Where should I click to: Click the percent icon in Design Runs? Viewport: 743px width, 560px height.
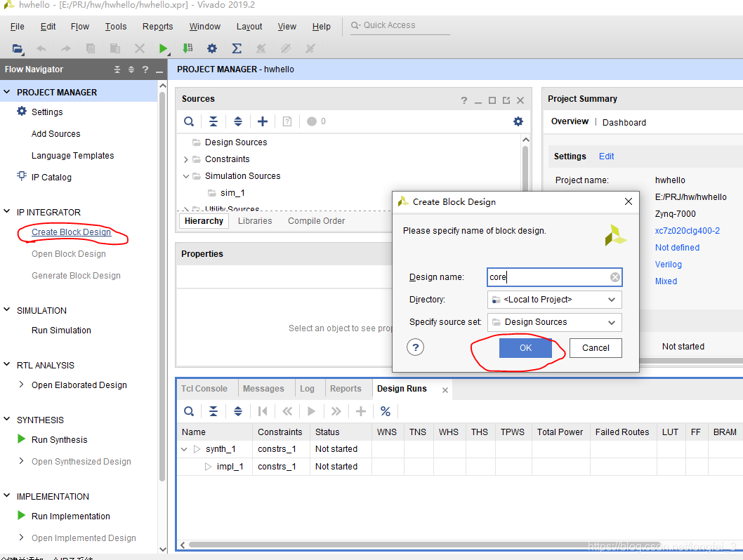[x=386, y=411]
